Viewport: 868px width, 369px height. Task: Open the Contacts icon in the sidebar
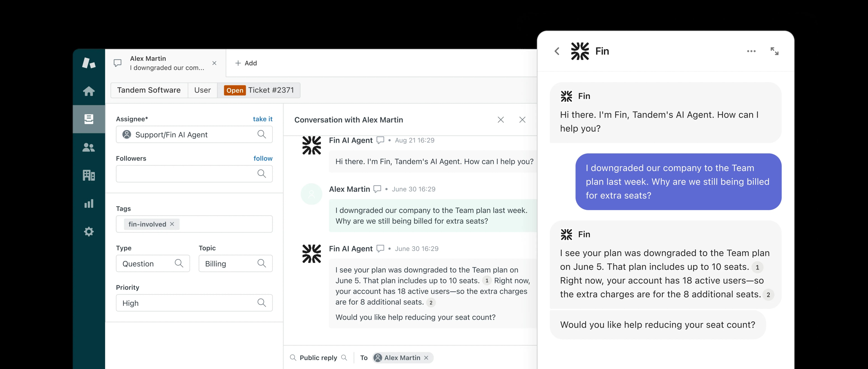(x=89, y=147)
